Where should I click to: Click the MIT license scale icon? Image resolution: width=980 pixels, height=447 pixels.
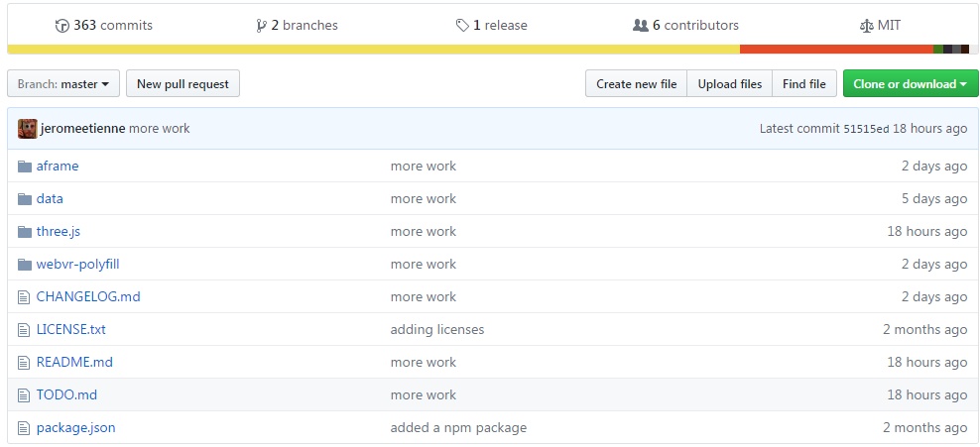pos(867,26)
